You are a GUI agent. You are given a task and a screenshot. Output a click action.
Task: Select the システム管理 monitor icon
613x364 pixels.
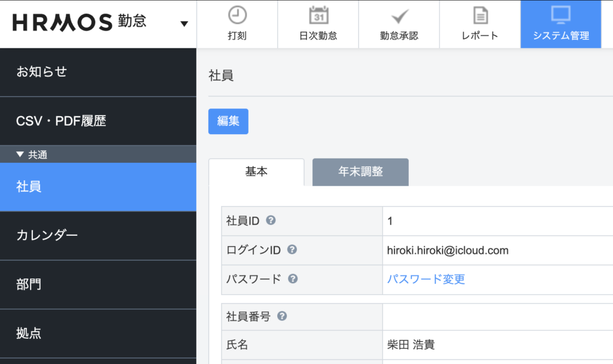click(561, 15)
